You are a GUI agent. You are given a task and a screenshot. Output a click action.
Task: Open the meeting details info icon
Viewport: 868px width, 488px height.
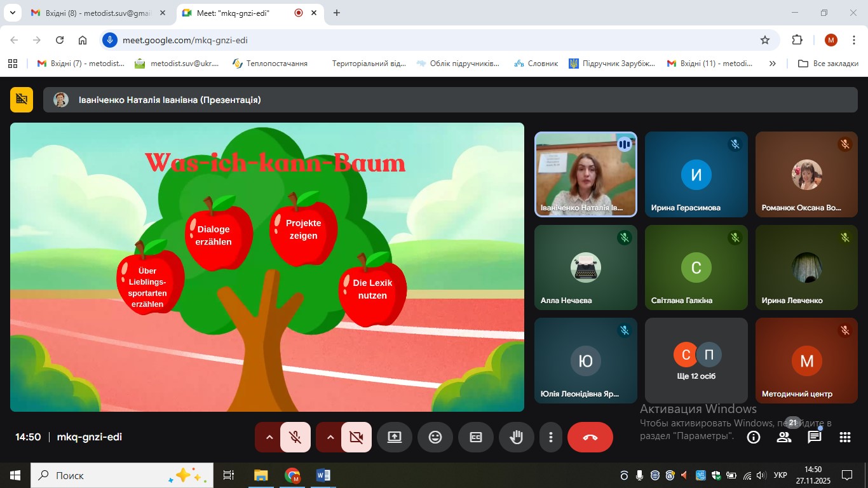tap(754, 437)
